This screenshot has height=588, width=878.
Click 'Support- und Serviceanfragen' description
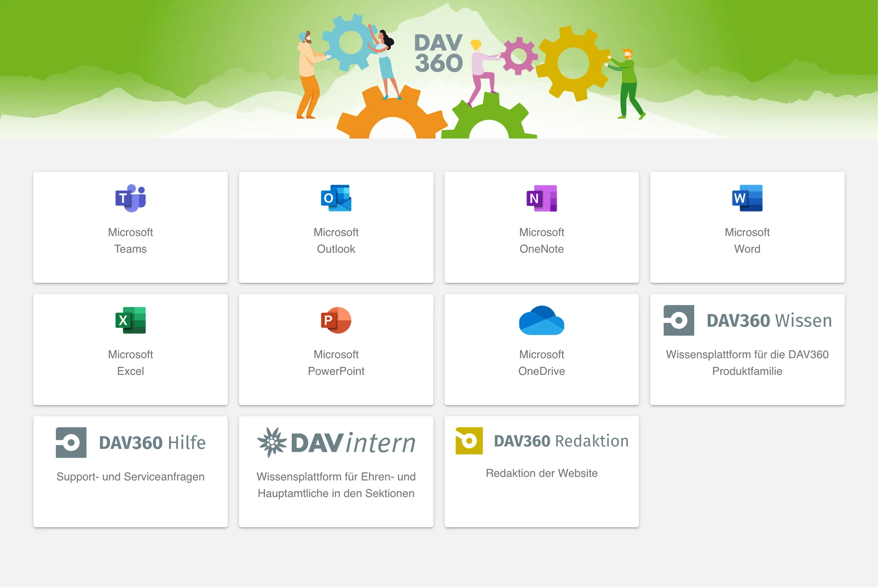pos(130,476)
